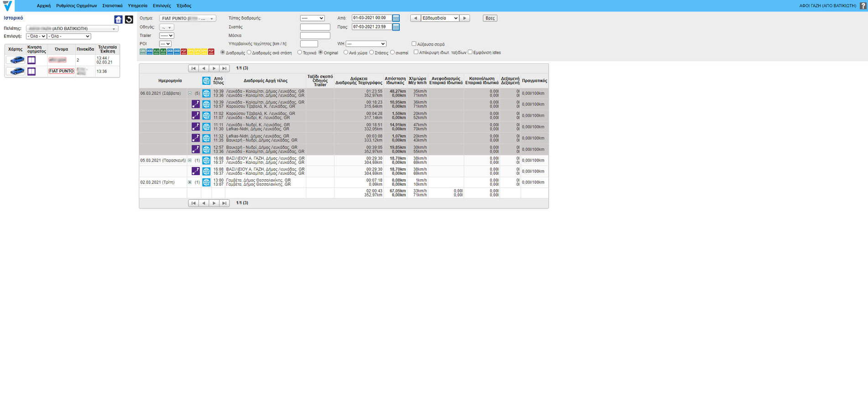Image resolution: width=868 pixels, height=405 pixels.
Task: Select the Στάσεις radio button
Action: (x=371, y=52)
